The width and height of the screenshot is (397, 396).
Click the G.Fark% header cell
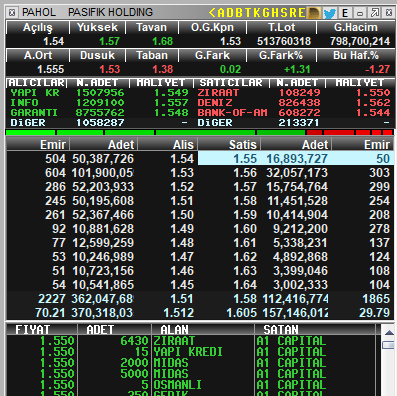[281, 55]
